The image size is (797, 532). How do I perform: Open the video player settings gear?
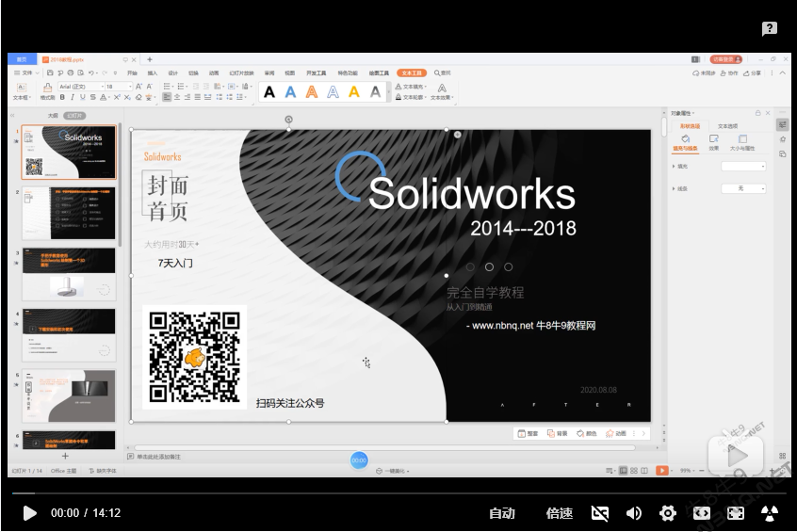[667, 513]
